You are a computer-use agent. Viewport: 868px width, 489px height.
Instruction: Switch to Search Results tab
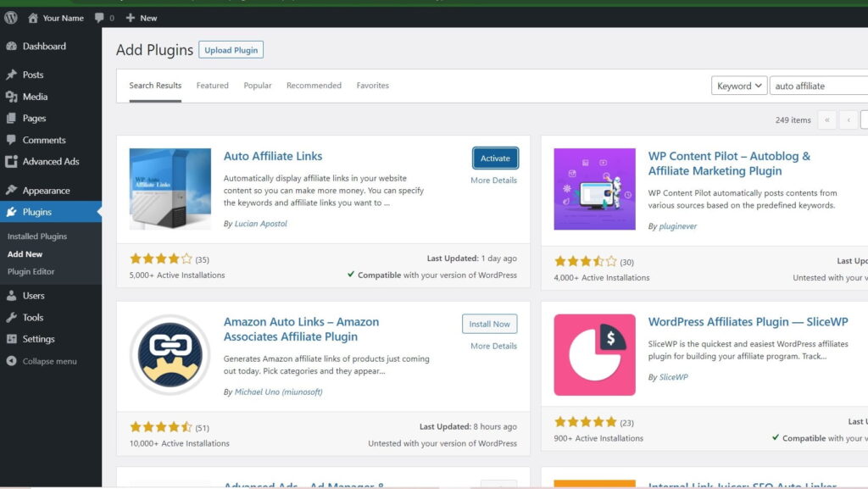[156, 86]
